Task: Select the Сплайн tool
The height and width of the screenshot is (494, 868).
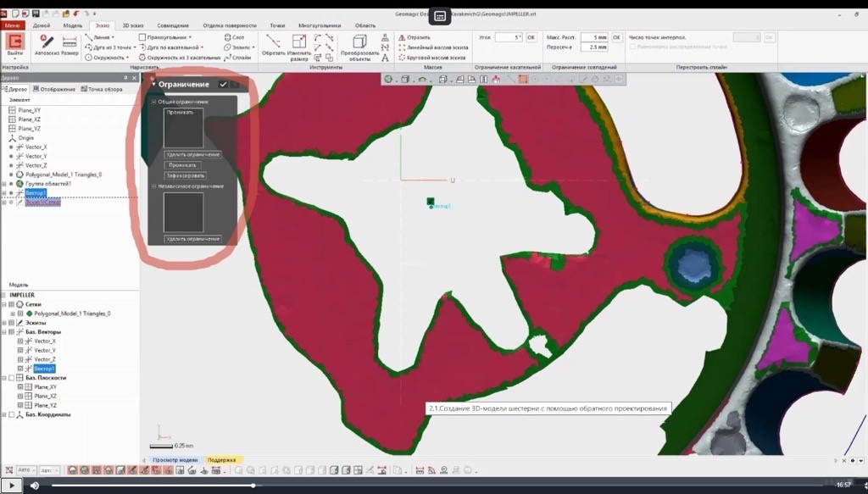Action: point(237,57)
